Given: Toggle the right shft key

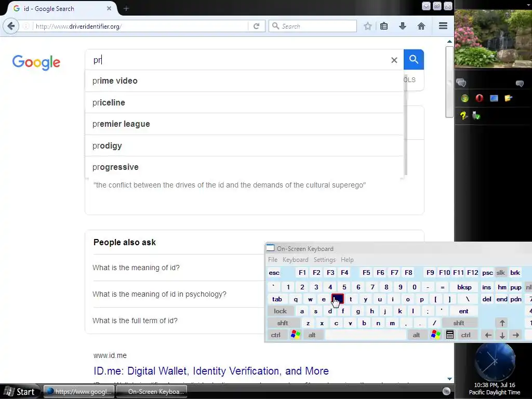Looking at the screenshot, I should pos(459,323).
